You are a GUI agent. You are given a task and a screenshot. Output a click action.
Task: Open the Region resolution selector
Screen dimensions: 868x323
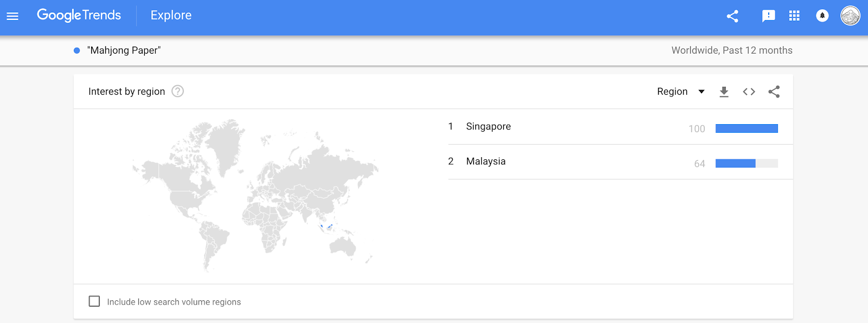point(681,92)
